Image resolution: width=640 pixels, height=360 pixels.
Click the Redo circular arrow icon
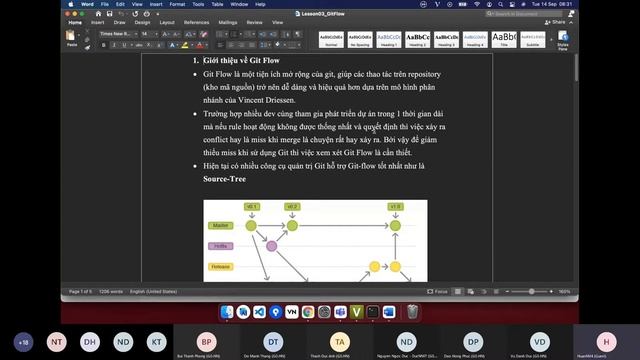tap(135, 14)
